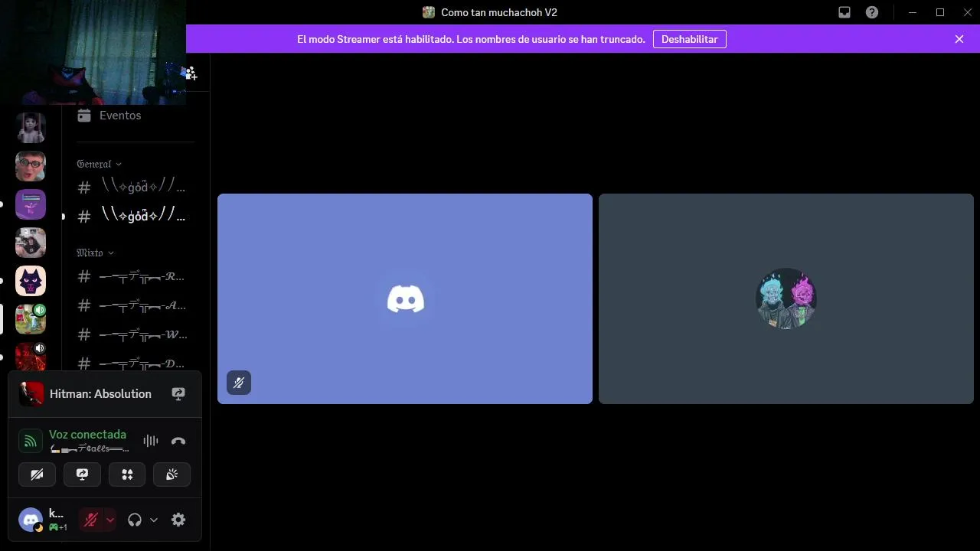Image resolution: width=980 pixels, height=551 pixels.
Task: Focus the video tile with duo avatar
Action: [786, 298]
